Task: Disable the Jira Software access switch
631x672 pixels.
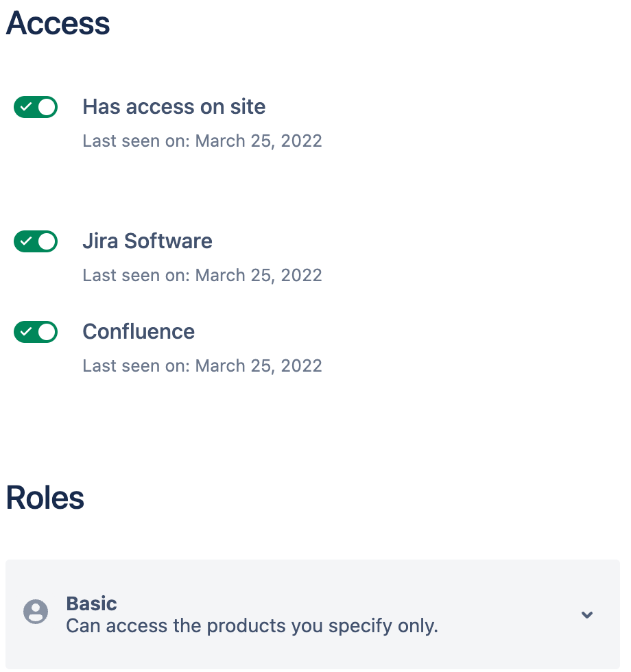Action: coord(36,241)
